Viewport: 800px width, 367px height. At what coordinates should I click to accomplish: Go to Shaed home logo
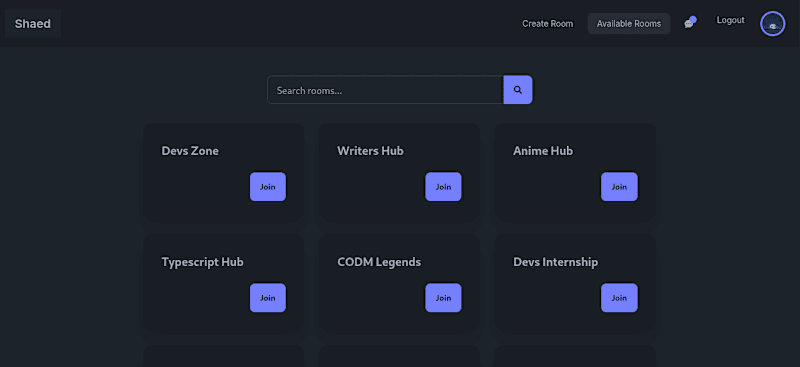[33, 23]
